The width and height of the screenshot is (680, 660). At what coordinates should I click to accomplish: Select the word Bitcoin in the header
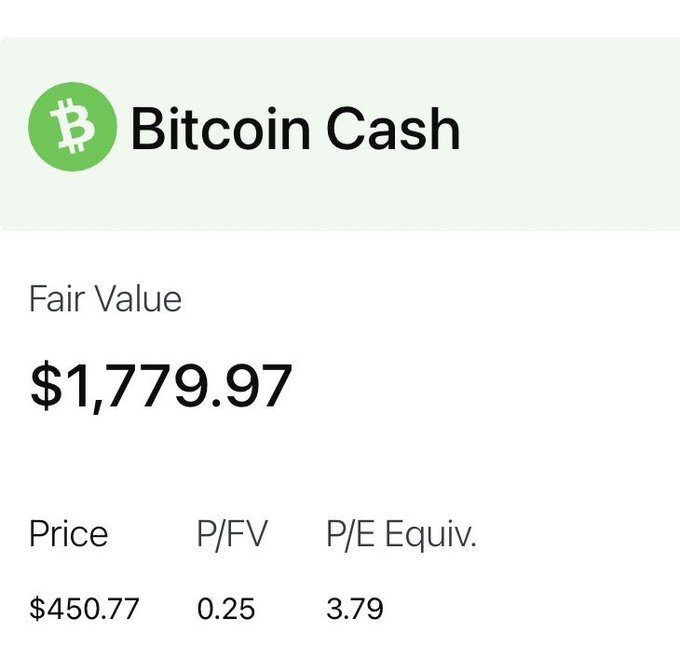click(221, 128)
